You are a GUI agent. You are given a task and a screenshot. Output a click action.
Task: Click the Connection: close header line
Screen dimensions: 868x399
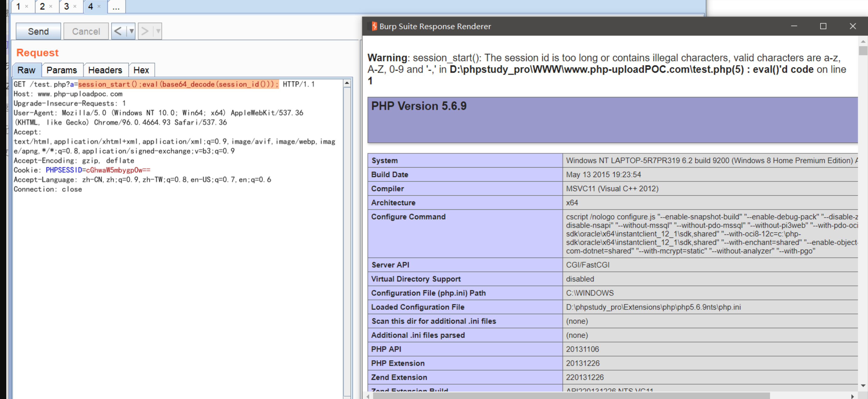click(48, 189)
